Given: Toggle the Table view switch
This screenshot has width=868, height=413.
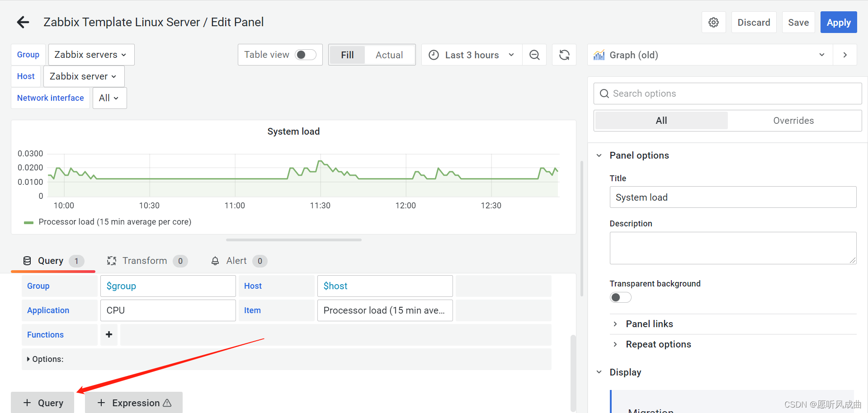Looking at the screenshot, I should point(305,55).
